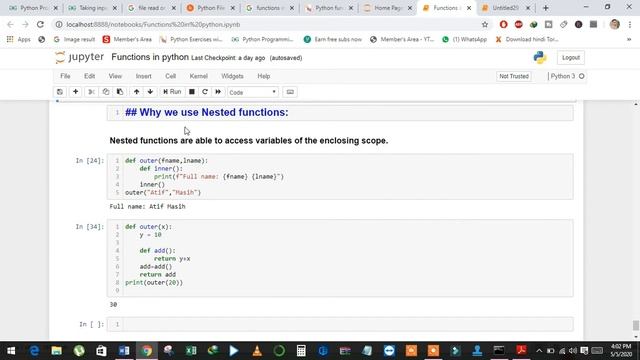This screenshot has height=360, width=640.
Task: Open the File menu
Action: pyautogui.click(x=65, y=76)
